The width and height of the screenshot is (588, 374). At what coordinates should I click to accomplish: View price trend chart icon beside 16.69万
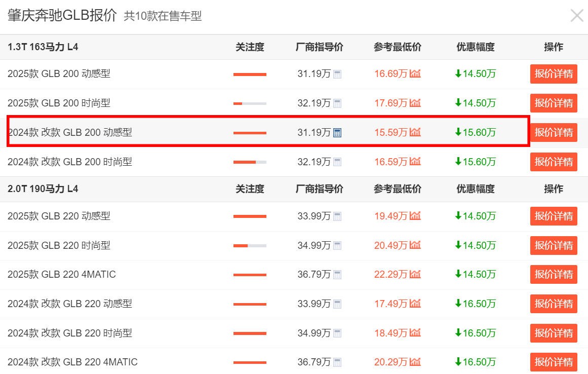point(415,73)
